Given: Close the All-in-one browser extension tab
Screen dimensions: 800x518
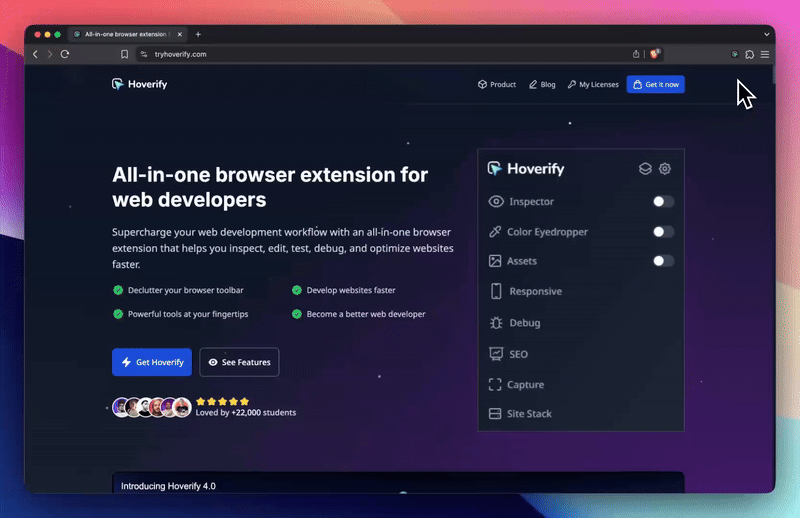Looking at the screenshot, I should [x=180, y=34].
